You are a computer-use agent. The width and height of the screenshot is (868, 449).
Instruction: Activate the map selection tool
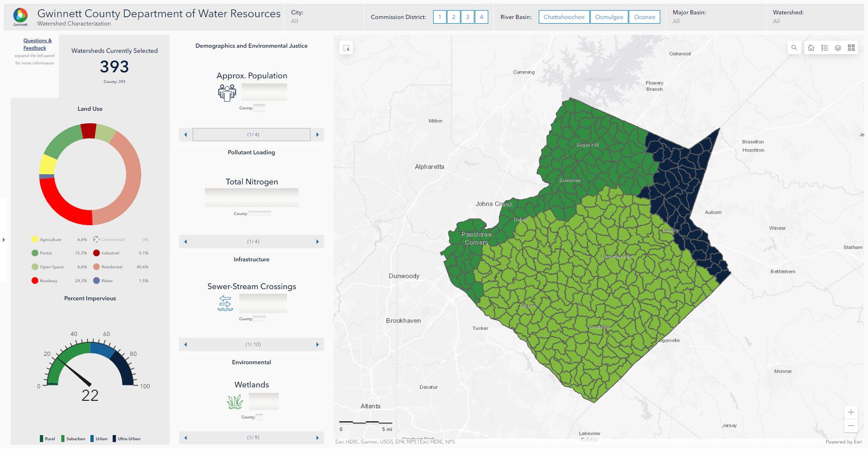346,48
